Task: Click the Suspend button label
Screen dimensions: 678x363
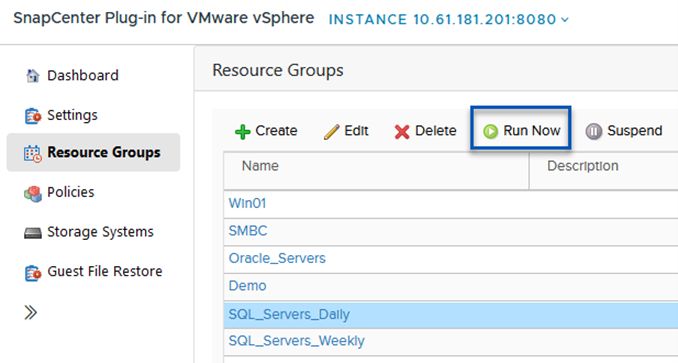Action: pyautogui.click(x=635, y=131)
